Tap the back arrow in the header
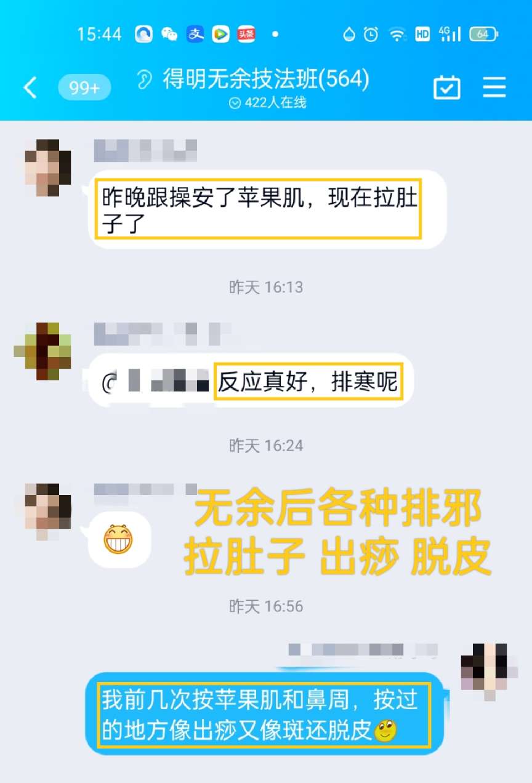Viewport: 532px width, 783px height. pyautogui.click(x=30, y=88)
